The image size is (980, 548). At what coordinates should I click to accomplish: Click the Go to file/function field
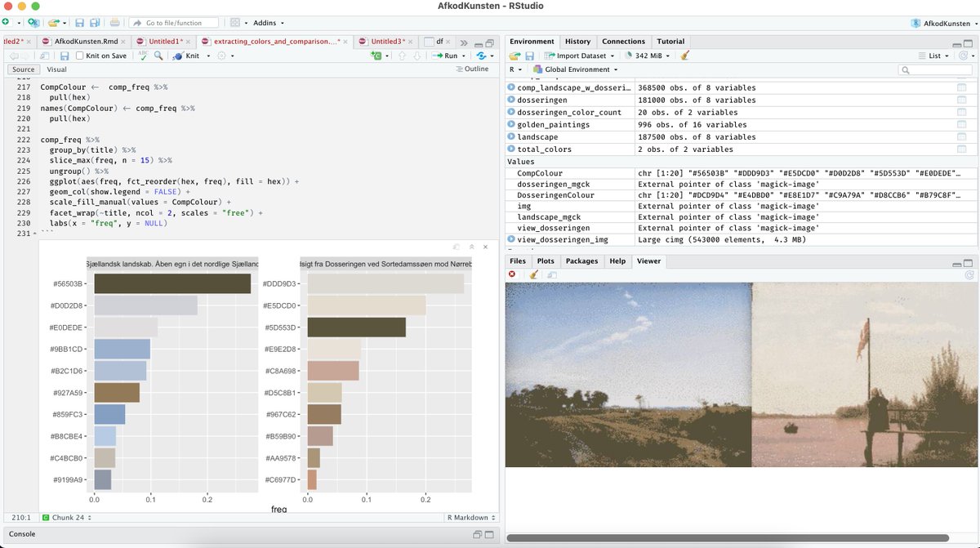coord(174,23)
